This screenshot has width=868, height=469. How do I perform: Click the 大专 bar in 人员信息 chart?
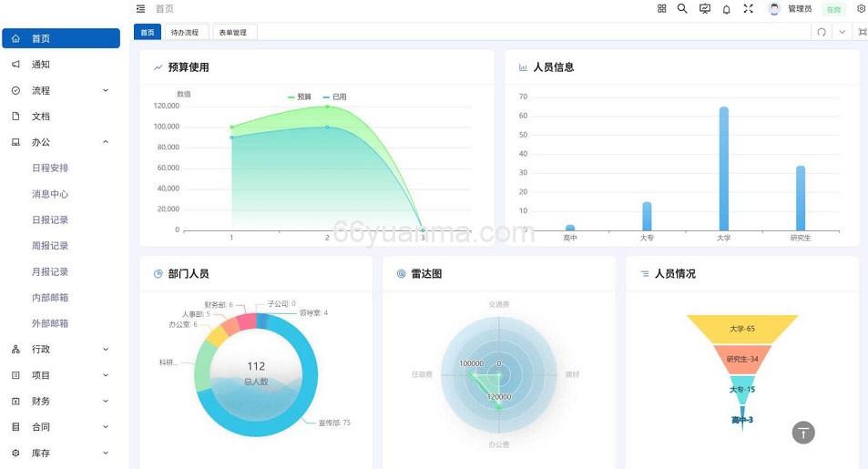point(647,216)
